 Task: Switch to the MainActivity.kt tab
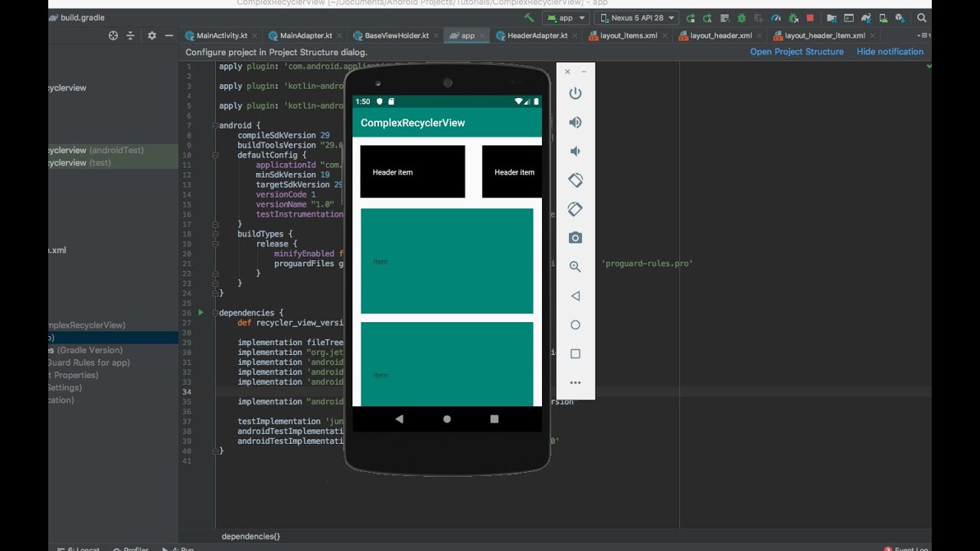click(x=222, y=35)
